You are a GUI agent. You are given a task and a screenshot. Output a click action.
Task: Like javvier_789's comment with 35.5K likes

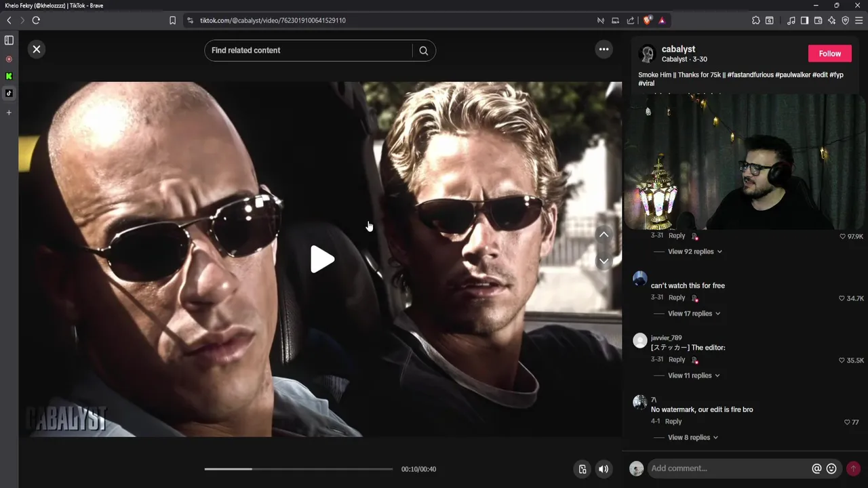click(x=842, y=361)
